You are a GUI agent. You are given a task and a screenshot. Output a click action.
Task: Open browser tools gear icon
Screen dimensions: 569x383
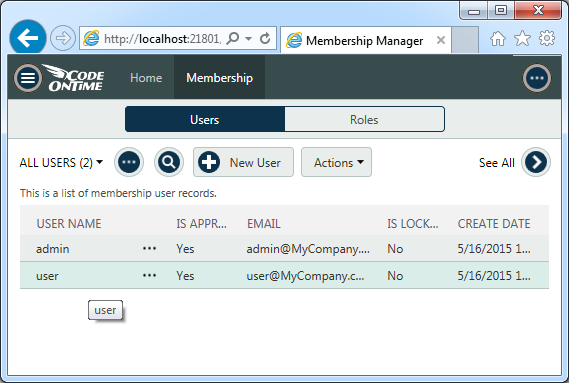(x=547, y=38)
